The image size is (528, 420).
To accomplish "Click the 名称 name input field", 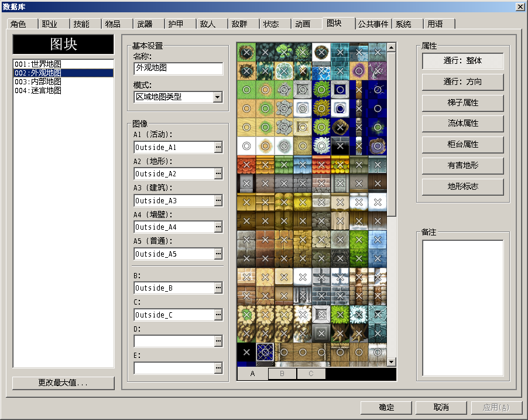I will click(178, 69).
